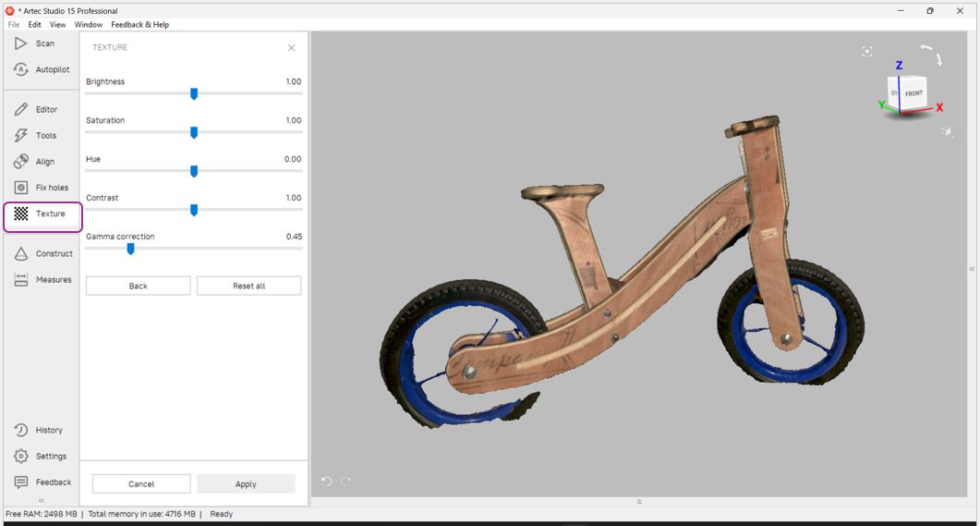Click the small cube icon below navigation cube
The height and width of the screenshot is (526, 980).
[946, 131]
